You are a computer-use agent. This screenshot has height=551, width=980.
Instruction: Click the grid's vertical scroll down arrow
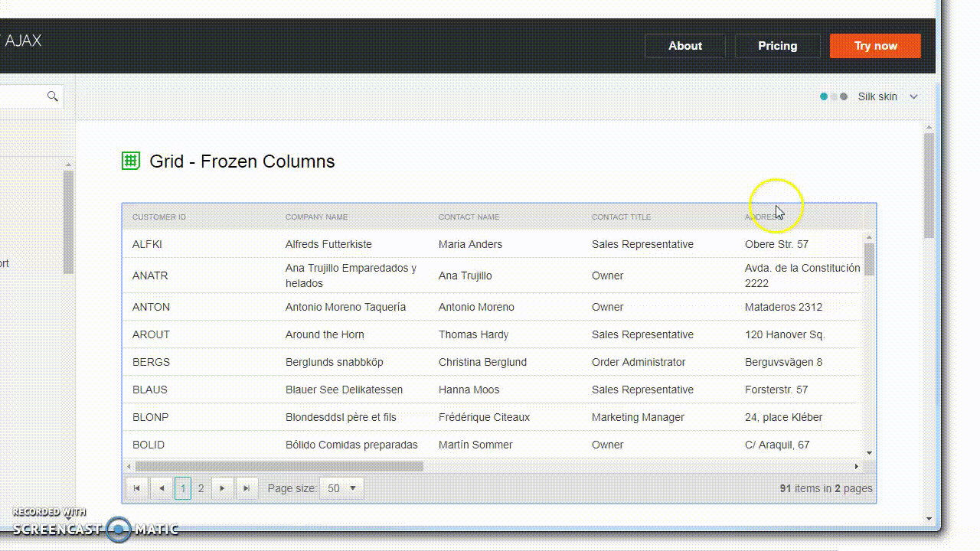(869, 453)
